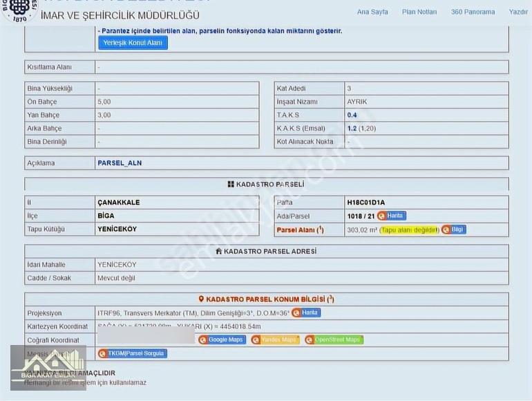Viewport: 532px width, 401px height.
Task: Click the Yerleşik Konut Alanı button
Action: point(133,43)
